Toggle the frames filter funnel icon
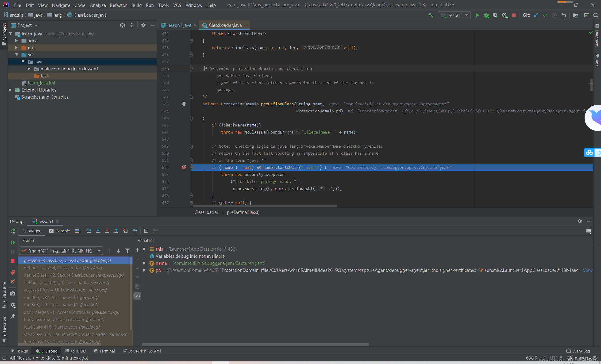 point(127,251)
